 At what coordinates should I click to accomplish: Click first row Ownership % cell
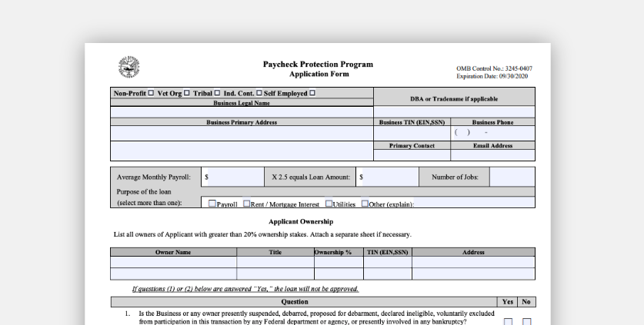[x=339, y=262]
